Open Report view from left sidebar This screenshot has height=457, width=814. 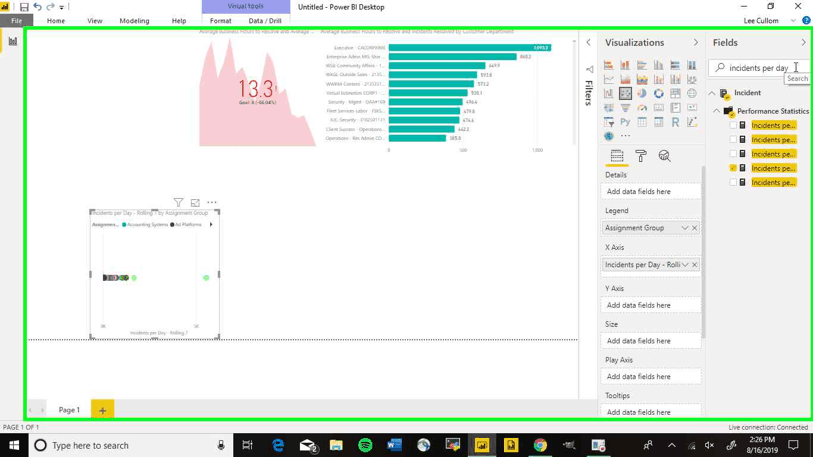(x=12, y=41)
